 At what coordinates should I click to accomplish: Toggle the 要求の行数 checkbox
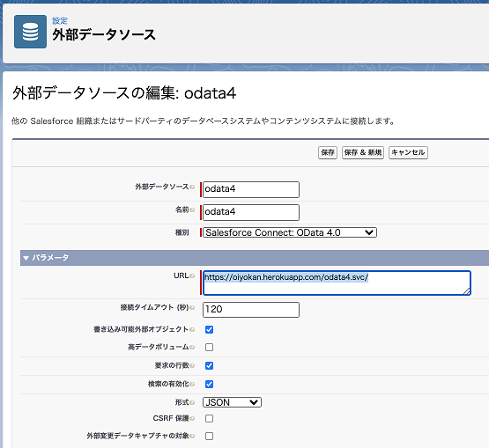click(210, 365)
